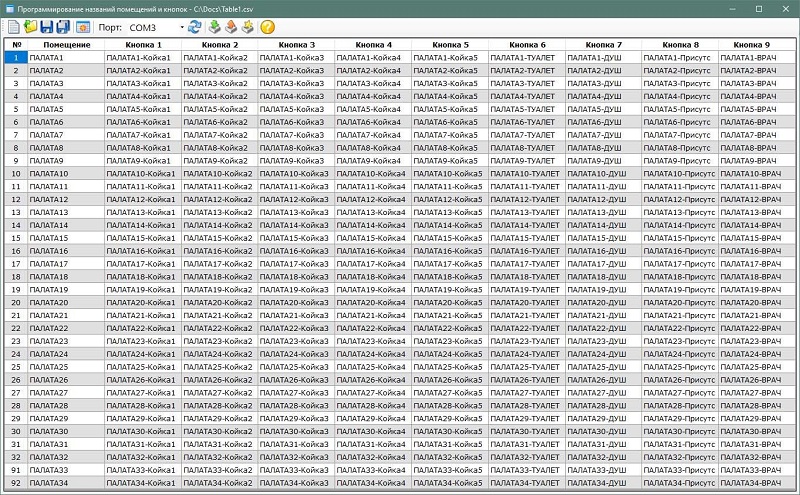Select cell ПАЛАТА32-Койка1
This screenshot has height=495, width=800.
click(143, 457)
